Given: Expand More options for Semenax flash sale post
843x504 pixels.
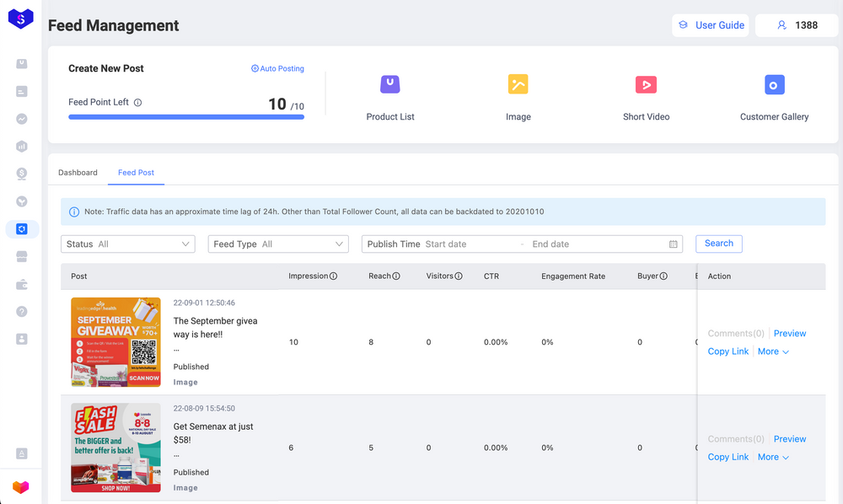Looking at the screenshot, I should (773, 457).
